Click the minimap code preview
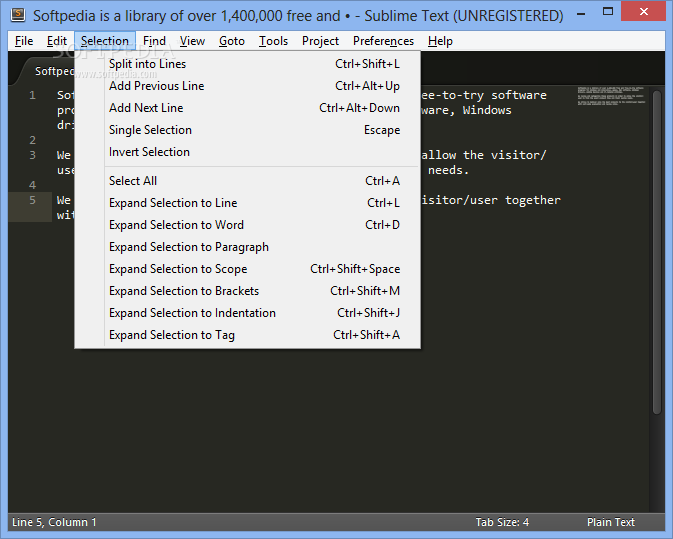This screenshot has width=673, height=539. [x=611, y=96]
